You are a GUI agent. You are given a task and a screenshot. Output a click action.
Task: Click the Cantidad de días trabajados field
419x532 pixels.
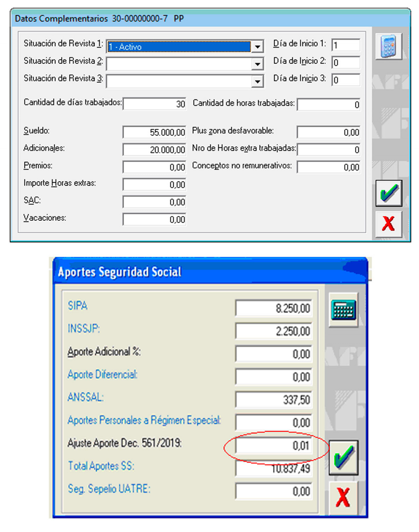(154, 104)
